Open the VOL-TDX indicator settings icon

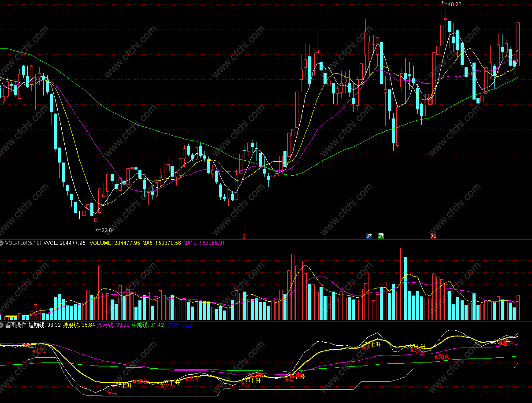coord(2,243)
